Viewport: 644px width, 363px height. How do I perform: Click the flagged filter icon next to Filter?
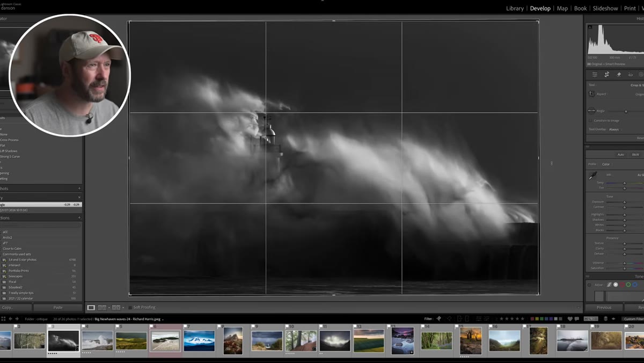tap(438, 319)
